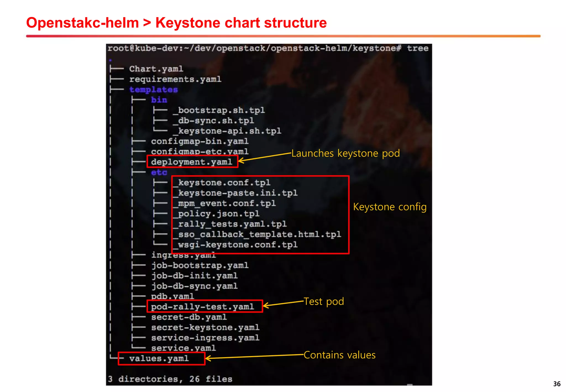
Task: Select pdb.yaml file entry
Action: [x=172, y=296]
